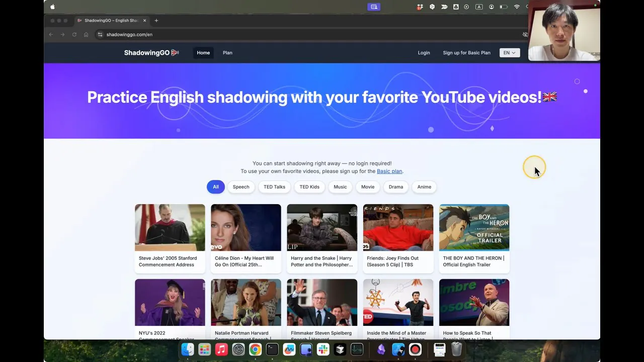The height and width of the screenshot is (362, 644).
Task: Select the All category filter
Action: [x=215, y=187]
